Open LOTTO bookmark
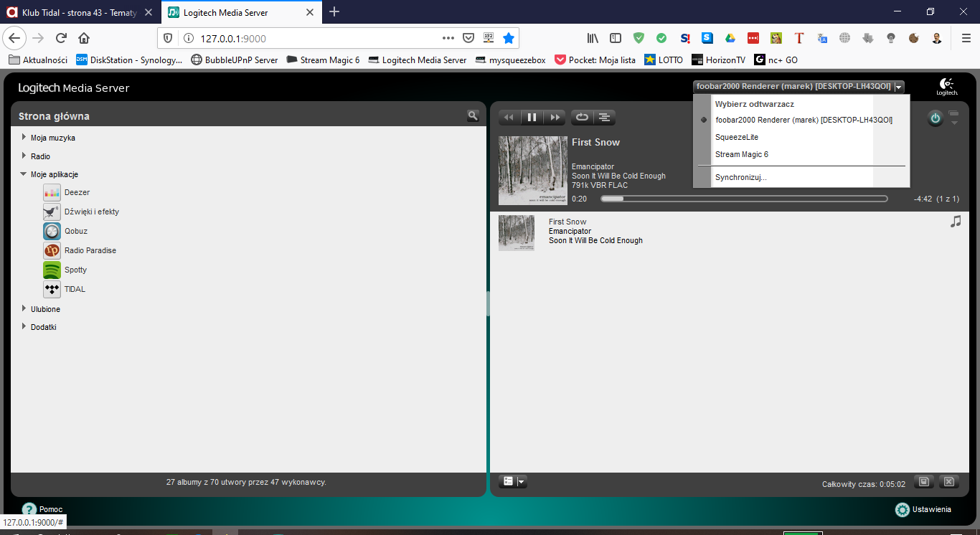This screenshot has width=980, height=535. click(x=664, y=60)
